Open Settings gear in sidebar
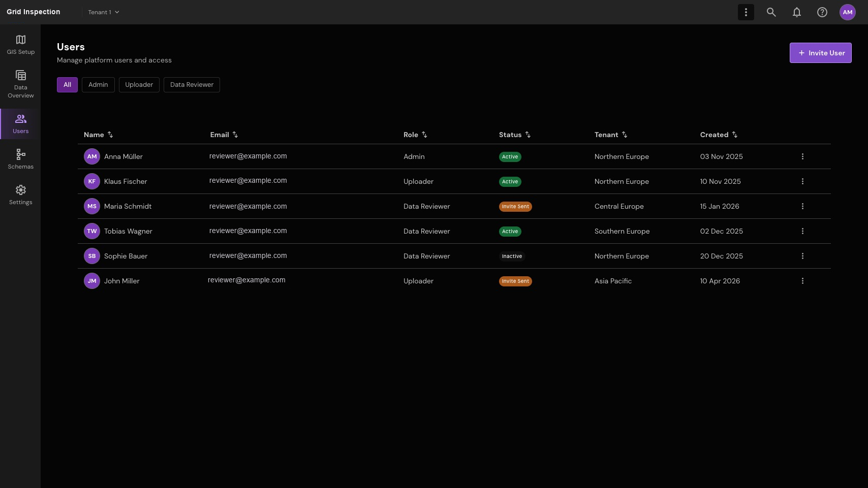868x488 pixels. [21, 190]
